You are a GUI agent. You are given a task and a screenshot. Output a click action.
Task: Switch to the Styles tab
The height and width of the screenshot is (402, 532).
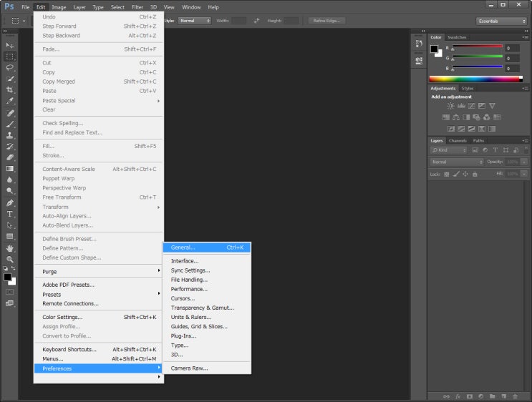point(467,88)
